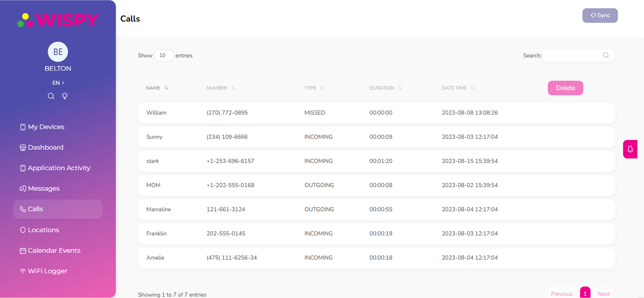Select the MOM contact name

tap(153, 185)
